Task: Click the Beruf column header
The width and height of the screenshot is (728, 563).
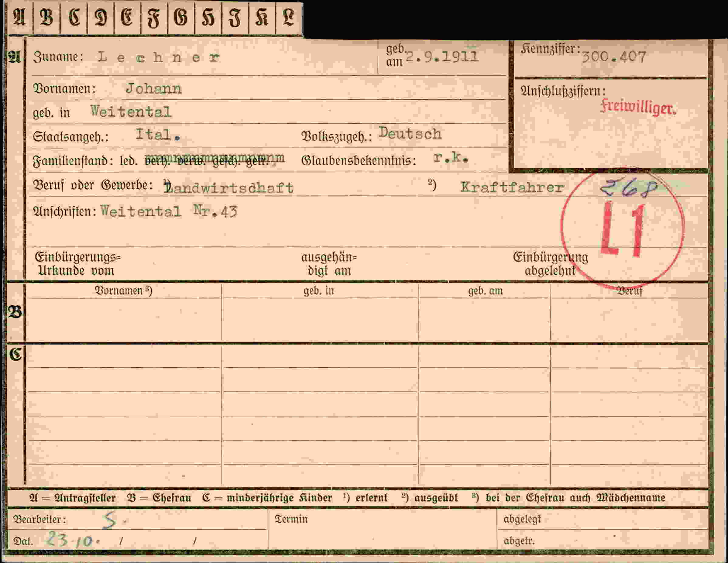Action: pyautogui.click(x=629, y=291)
